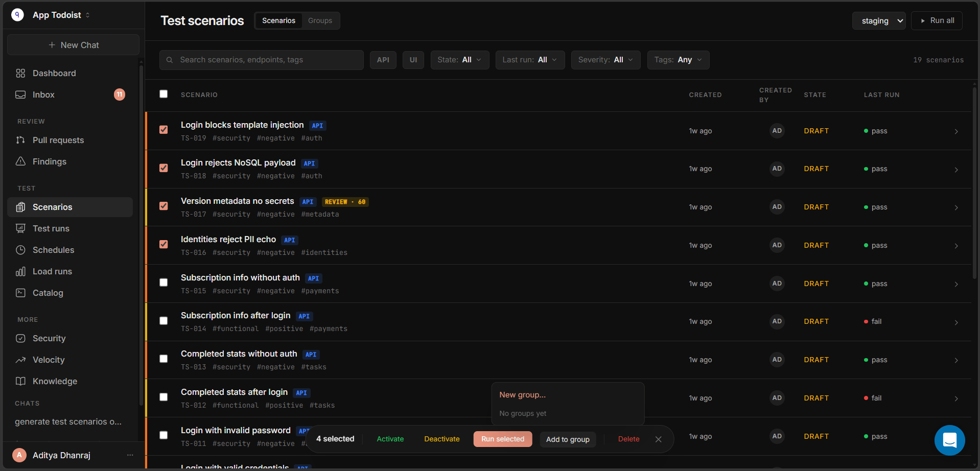This screenshot has height=471, width=980.
Task: Open the Dashboard grid icon
Action: [x=20, y=73]
